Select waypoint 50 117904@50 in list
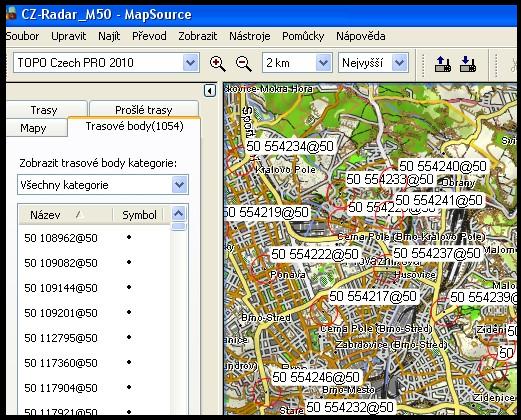The height and width of the screenshot is (420, 521). [61, 388]
